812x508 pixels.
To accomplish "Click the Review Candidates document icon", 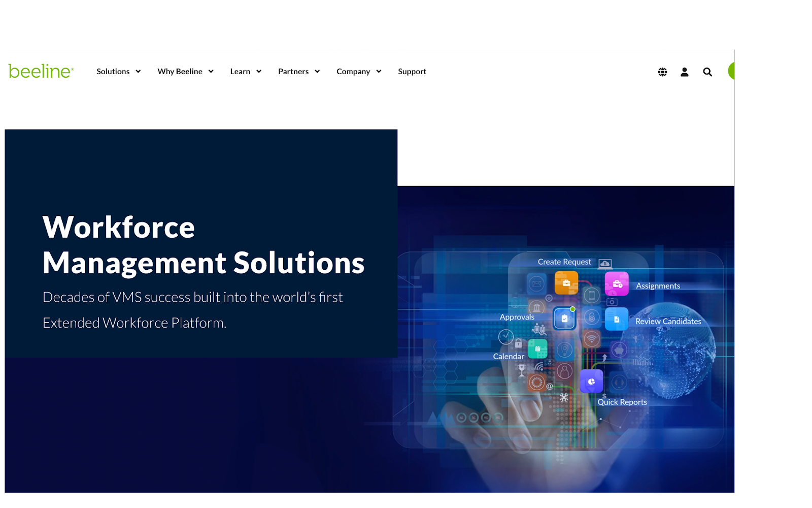I will 617,319.
